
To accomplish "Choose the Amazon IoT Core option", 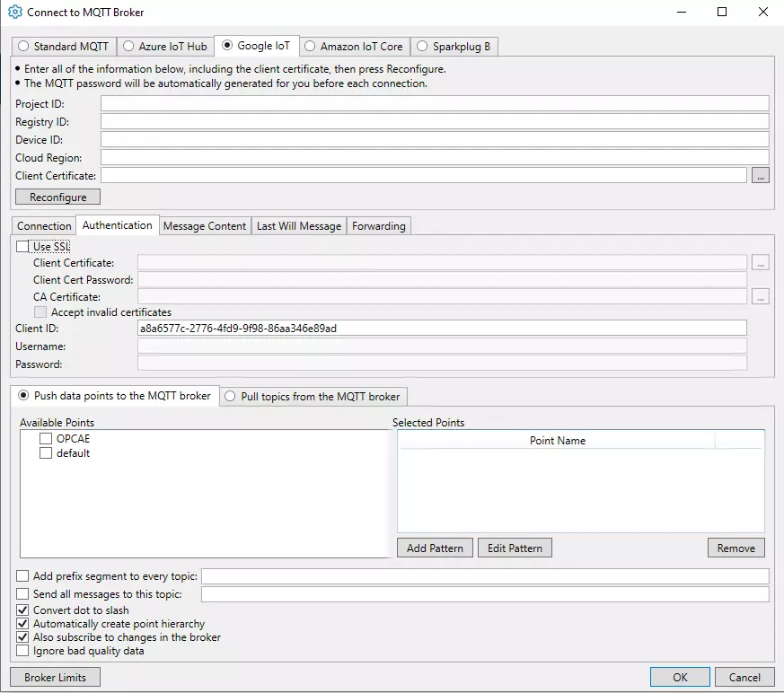I will 354,47.
